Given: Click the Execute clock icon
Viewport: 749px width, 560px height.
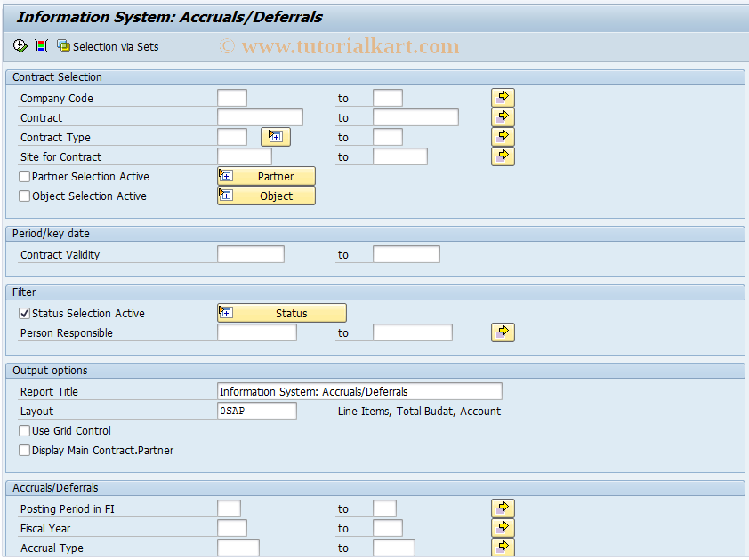Looking at the screenshot, I should pos(20,46).
